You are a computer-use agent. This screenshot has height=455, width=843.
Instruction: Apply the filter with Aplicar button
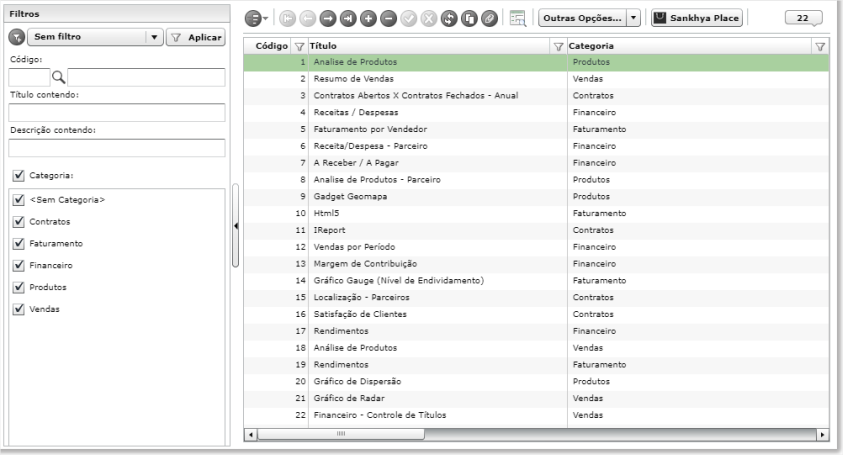[x=196, y=37]
